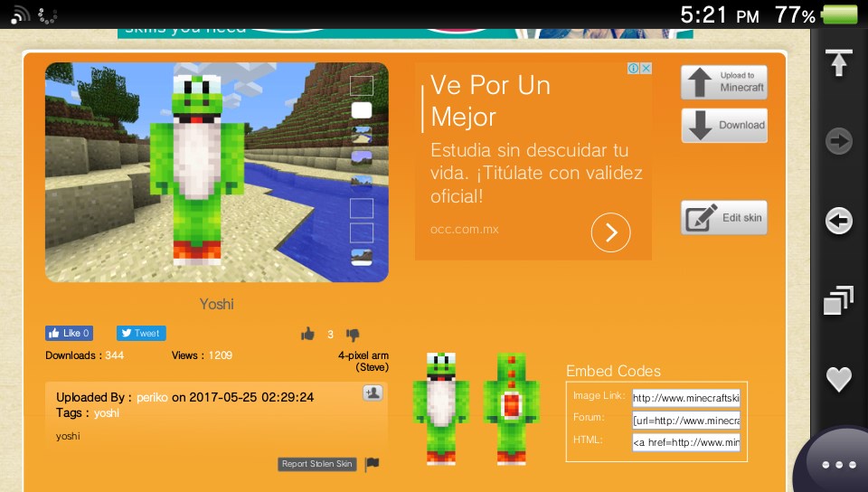Tap the scroll-to-top arrow in the sidebar

coord(838,62)
